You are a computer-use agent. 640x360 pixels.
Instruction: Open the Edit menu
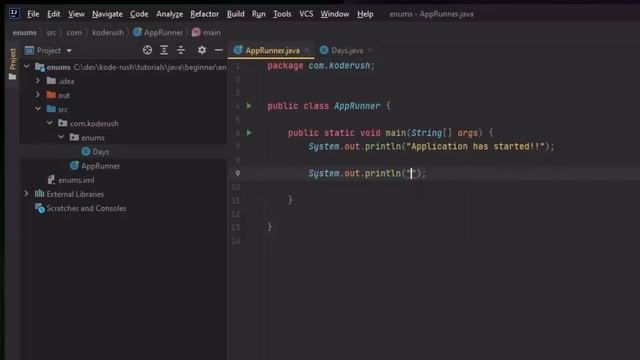(53, 14)
